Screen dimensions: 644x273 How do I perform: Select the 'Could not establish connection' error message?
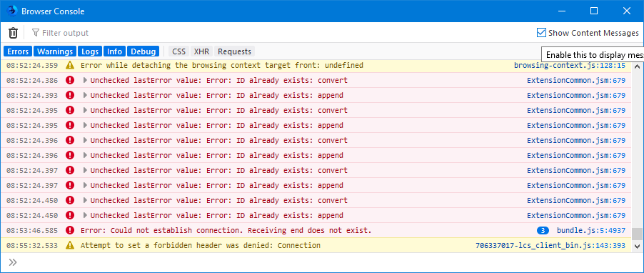point(226,230)
